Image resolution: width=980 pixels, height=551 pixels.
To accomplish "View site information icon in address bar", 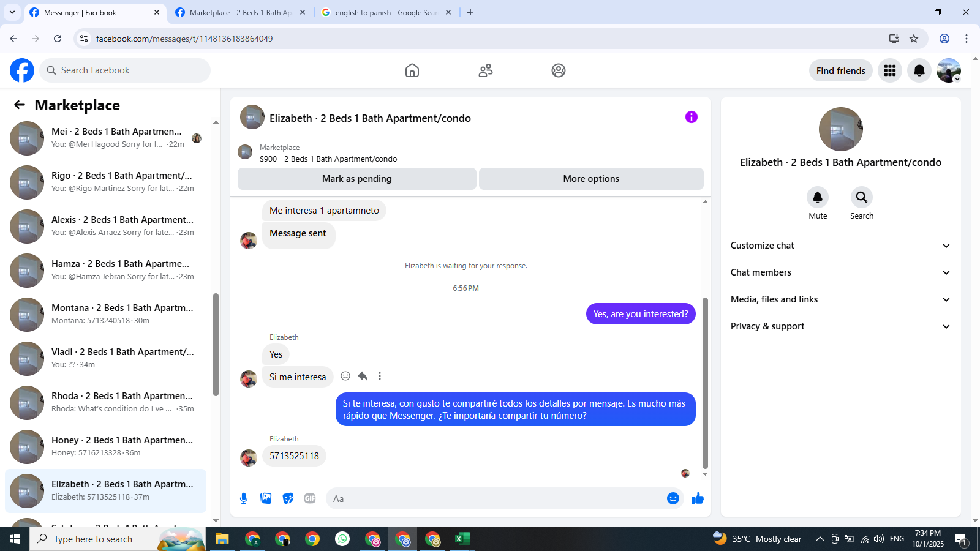I will point(84,39).
